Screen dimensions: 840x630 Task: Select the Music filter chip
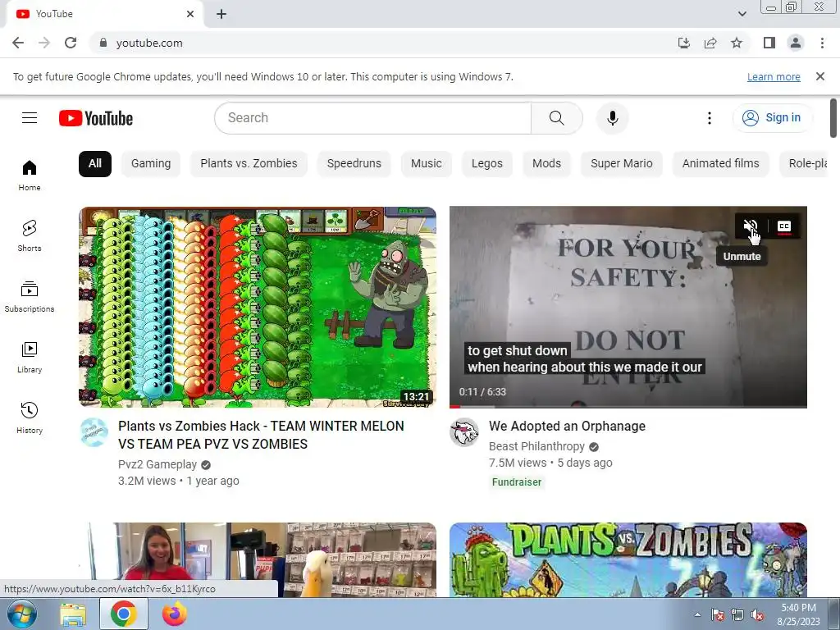pyautogui.click(x=427, y=164)
